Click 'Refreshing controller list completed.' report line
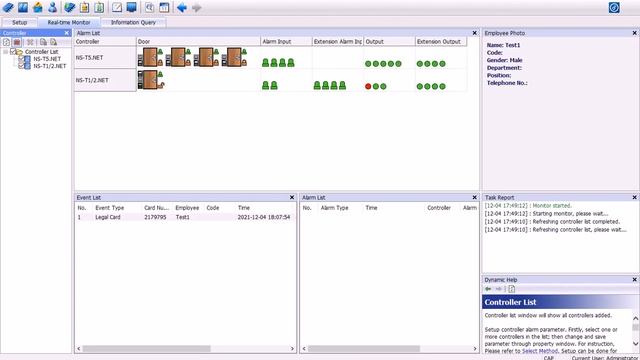The height and width of the screenshot is (360, 640). [x=552, y=222]
